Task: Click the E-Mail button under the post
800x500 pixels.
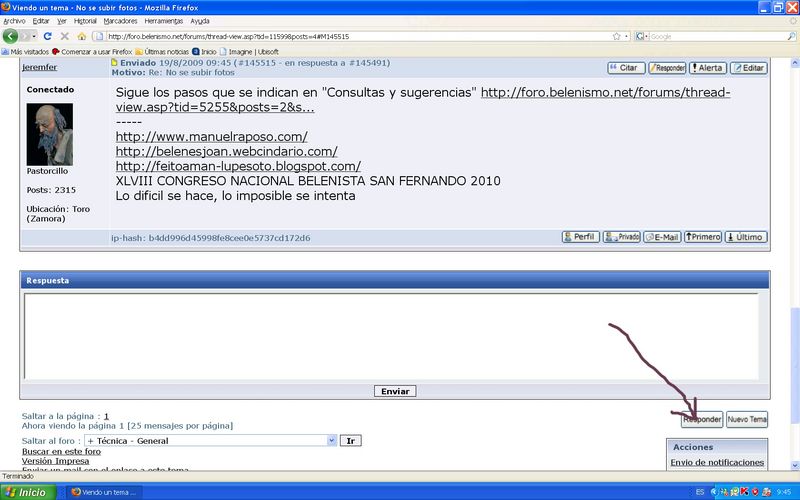Action: [662, 237]
